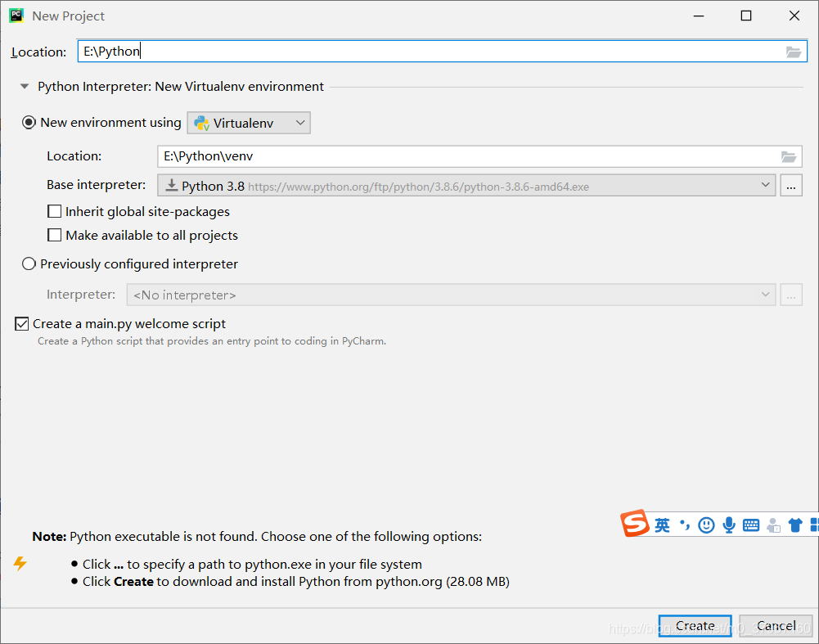
Task: Open Sogou soft keyboard icon
Action: (x=751, y=525)
